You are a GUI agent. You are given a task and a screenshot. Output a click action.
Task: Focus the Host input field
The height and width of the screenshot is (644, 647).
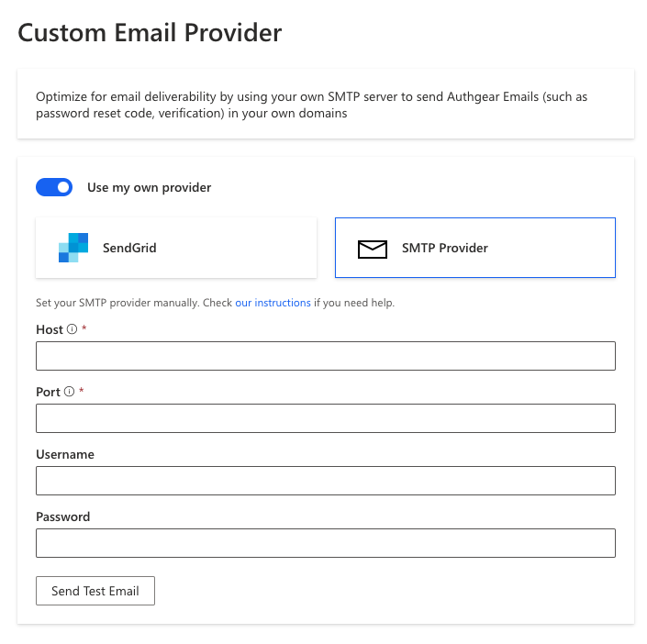tap(326, 356)
